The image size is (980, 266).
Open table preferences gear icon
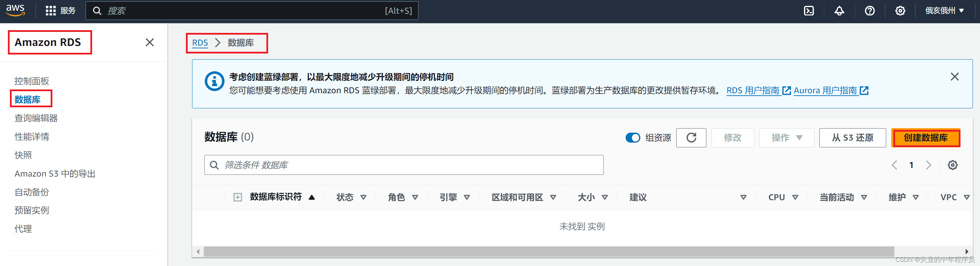[x=953, y=165]
